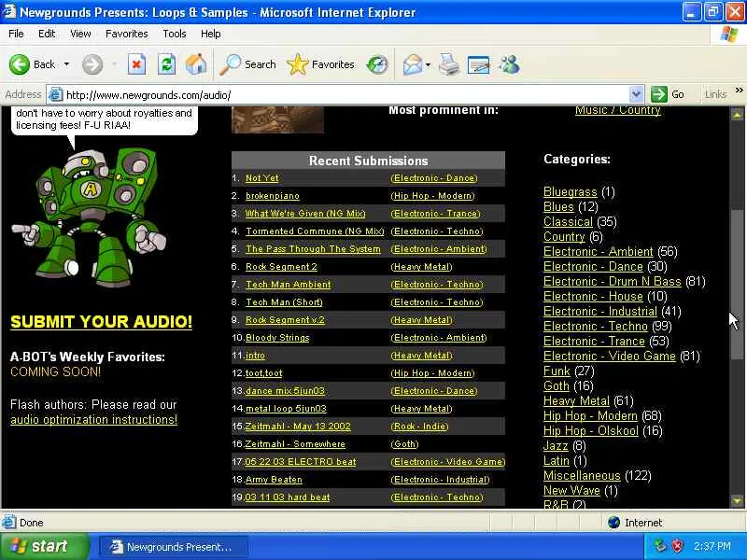747x560 pixels.
Task: Click Internet zone globe icon
Action: (613, 523)
